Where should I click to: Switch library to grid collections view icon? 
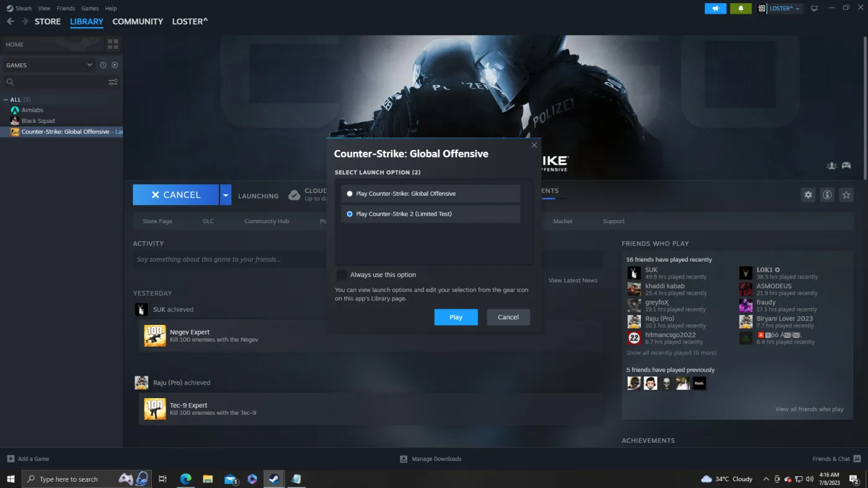pos(113,45)
